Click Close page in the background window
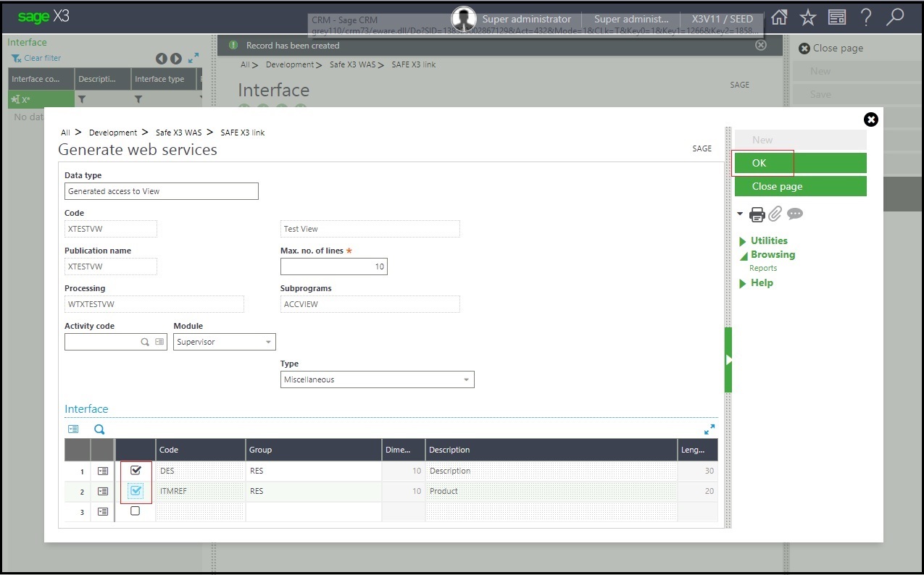The width and height of the screenshot is (924, 575). [x=831, y=48]
